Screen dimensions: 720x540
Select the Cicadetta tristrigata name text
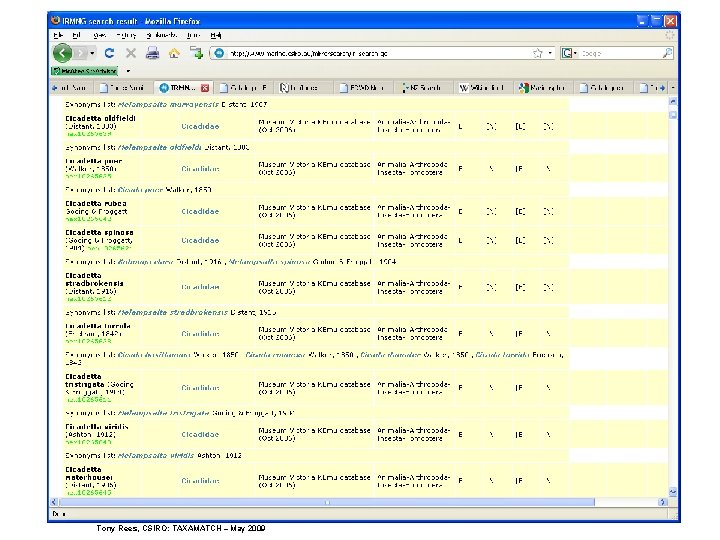pos(86,380)
